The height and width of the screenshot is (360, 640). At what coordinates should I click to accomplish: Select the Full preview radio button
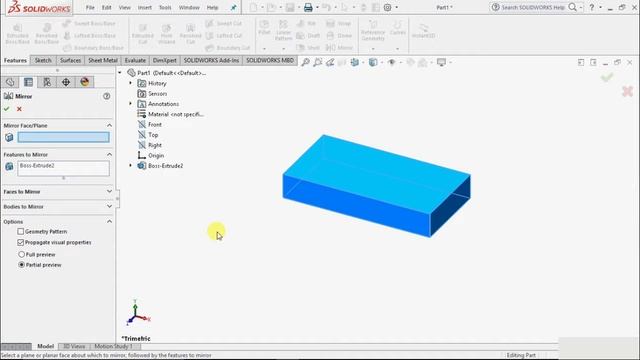coord(22,254)
